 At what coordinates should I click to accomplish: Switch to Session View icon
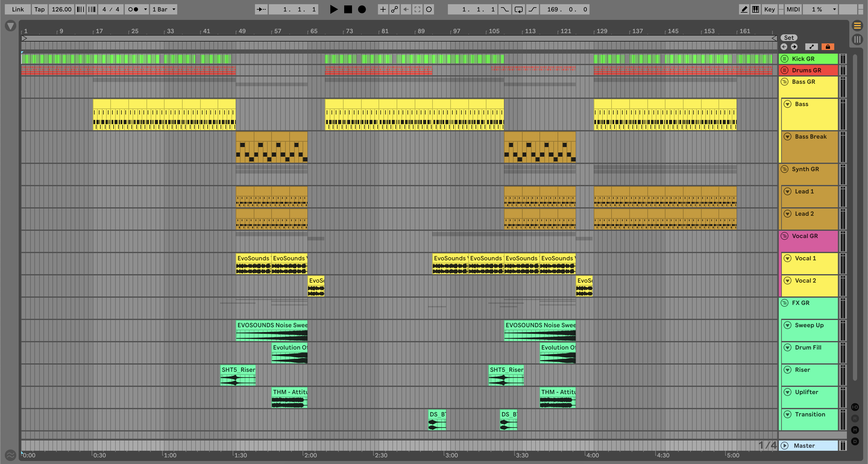pyautogui.click(x=857, y=39)
